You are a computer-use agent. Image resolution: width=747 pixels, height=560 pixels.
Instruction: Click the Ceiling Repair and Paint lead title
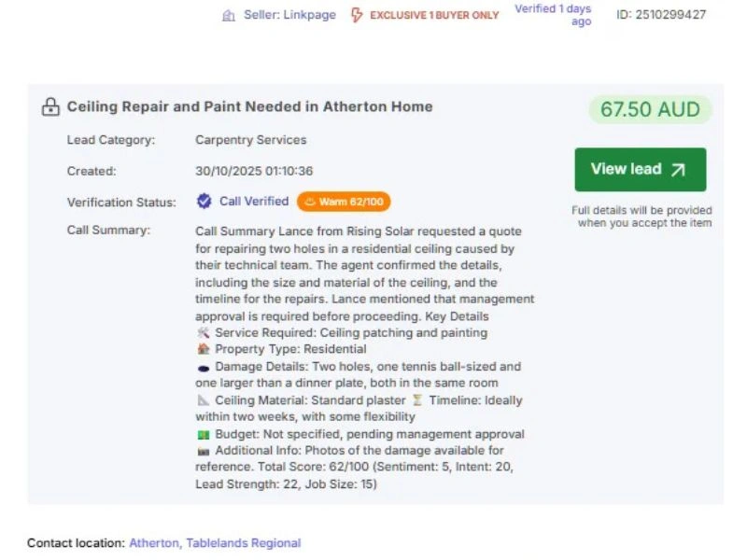click(249, 106)
